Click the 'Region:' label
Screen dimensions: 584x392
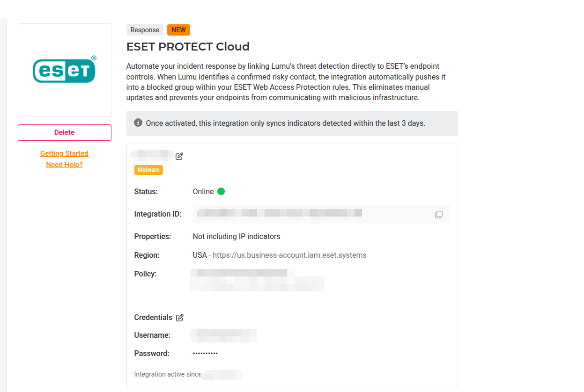pyautogui.click(x=147, y=255)
